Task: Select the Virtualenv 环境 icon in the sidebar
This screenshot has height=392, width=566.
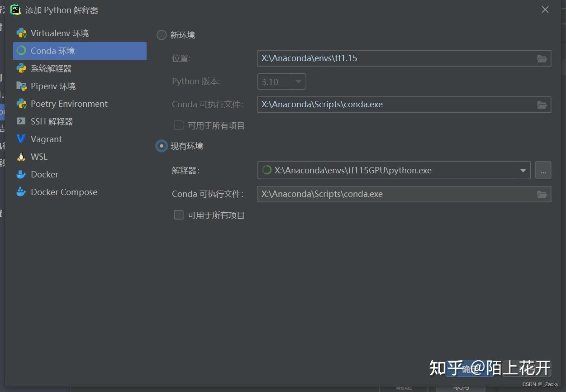Action: (21, 33)
